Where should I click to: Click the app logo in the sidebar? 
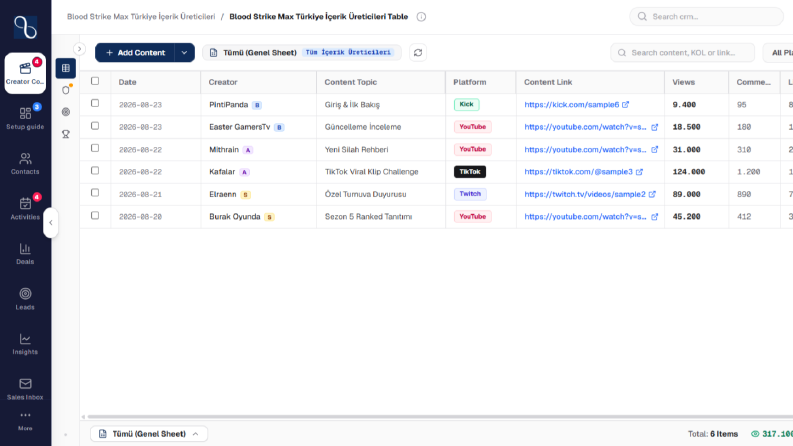25,27
